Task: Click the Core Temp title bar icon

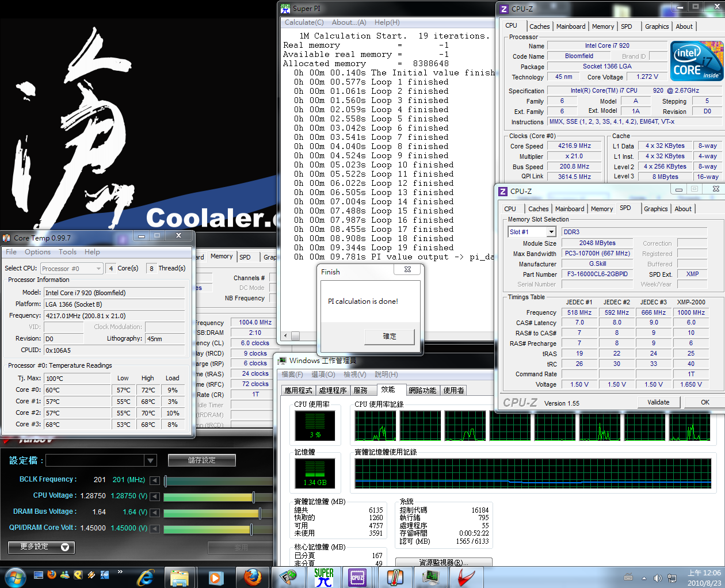Action: [x=6, y=238]
